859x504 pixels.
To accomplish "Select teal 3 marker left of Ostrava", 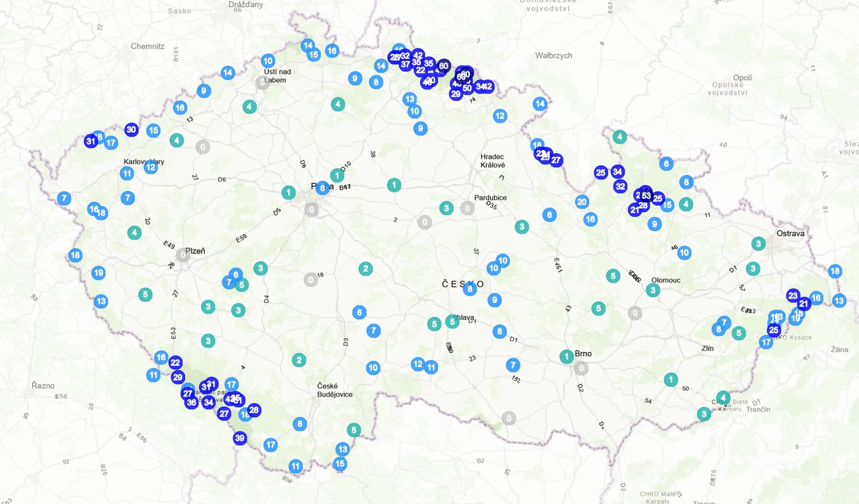I will pyautogui.click(x=758, y=244).
